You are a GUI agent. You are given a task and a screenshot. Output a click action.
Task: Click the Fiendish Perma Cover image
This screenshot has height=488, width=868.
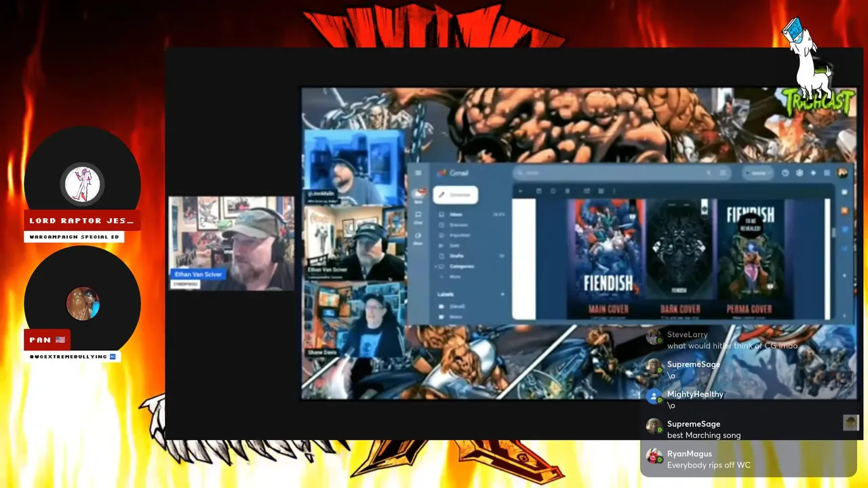coord(751,249)
